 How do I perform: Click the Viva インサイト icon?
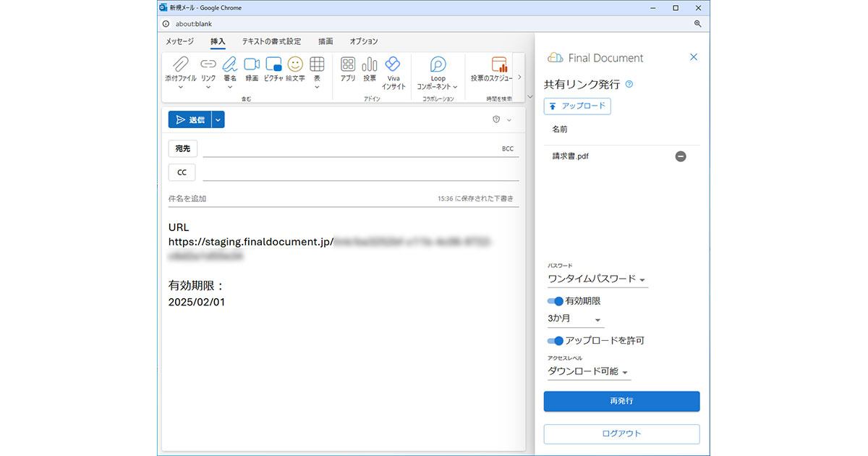point(393,65)
